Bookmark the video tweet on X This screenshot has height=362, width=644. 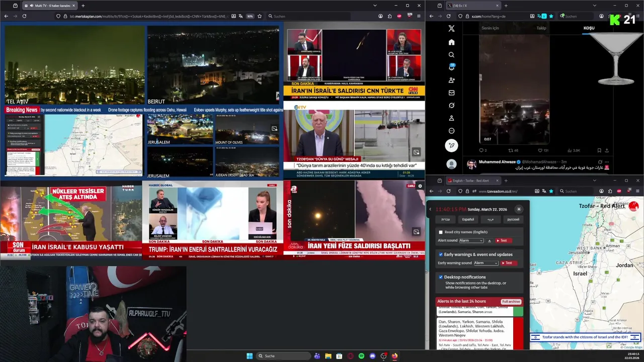tap(599, 150)
